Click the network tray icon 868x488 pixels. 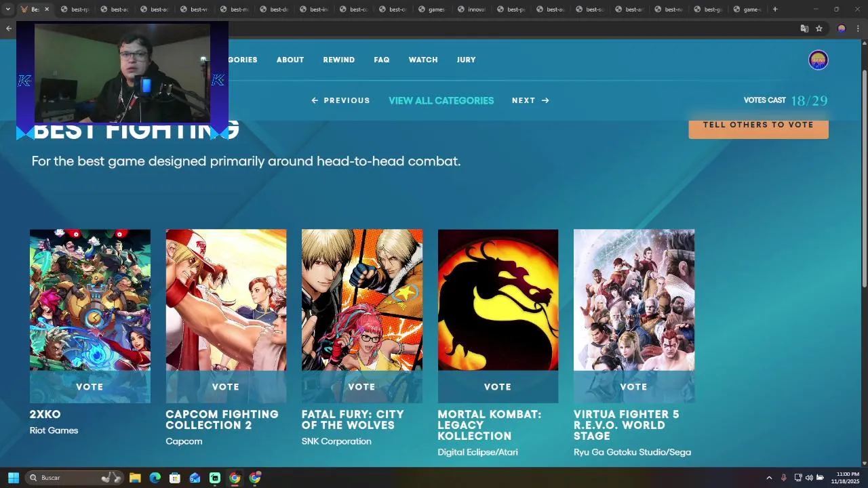(798, 478)
